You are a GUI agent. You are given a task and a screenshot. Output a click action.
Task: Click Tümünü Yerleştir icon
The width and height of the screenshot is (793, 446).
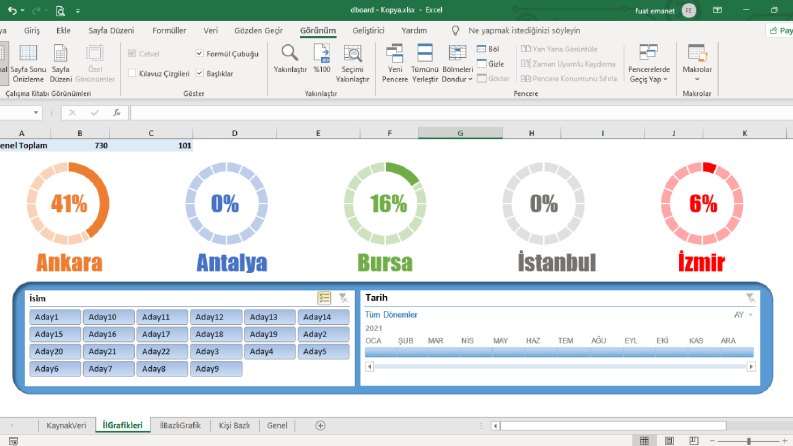click(x=425, y=54)
